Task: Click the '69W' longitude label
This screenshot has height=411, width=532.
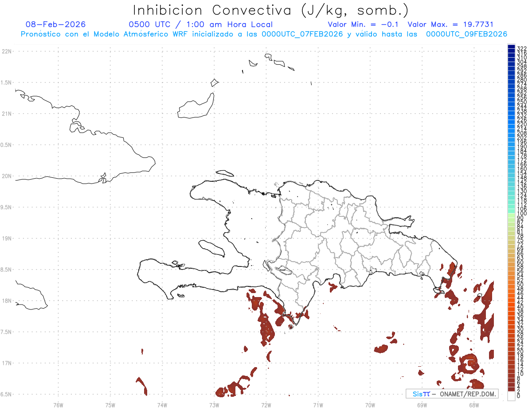Action: [422, 405]
